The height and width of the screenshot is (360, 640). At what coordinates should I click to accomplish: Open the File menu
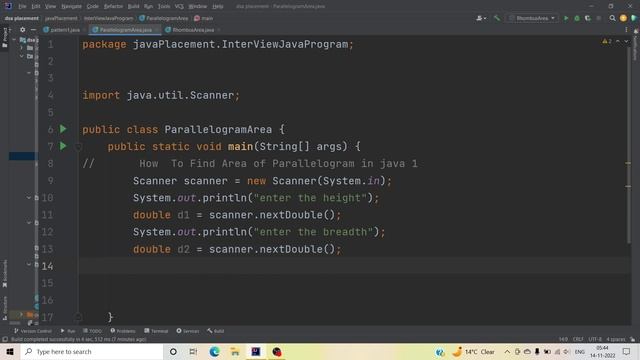point(22,6)
